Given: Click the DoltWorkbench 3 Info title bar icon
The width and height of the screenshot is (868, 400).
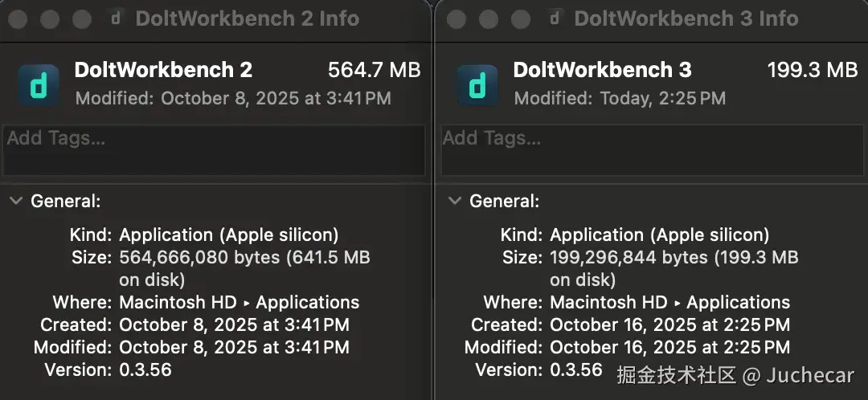Looking at the screenshot, I should click(555, 18).
